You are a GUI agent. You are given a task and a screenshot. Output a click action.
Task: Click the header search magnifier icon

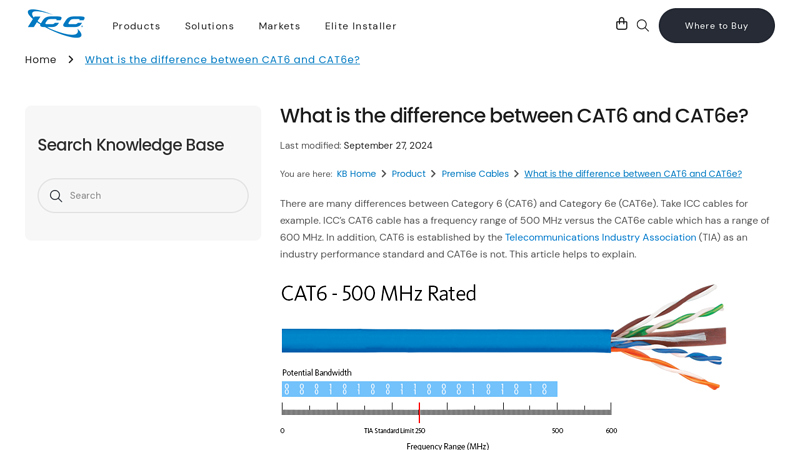[x=643, y=26]
